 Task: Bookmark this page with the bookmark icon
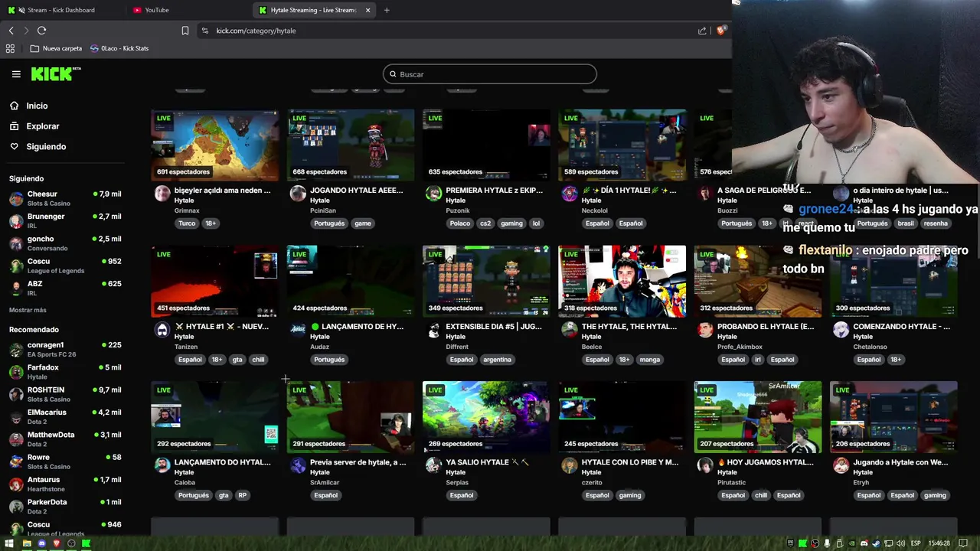tap(185, 31)
